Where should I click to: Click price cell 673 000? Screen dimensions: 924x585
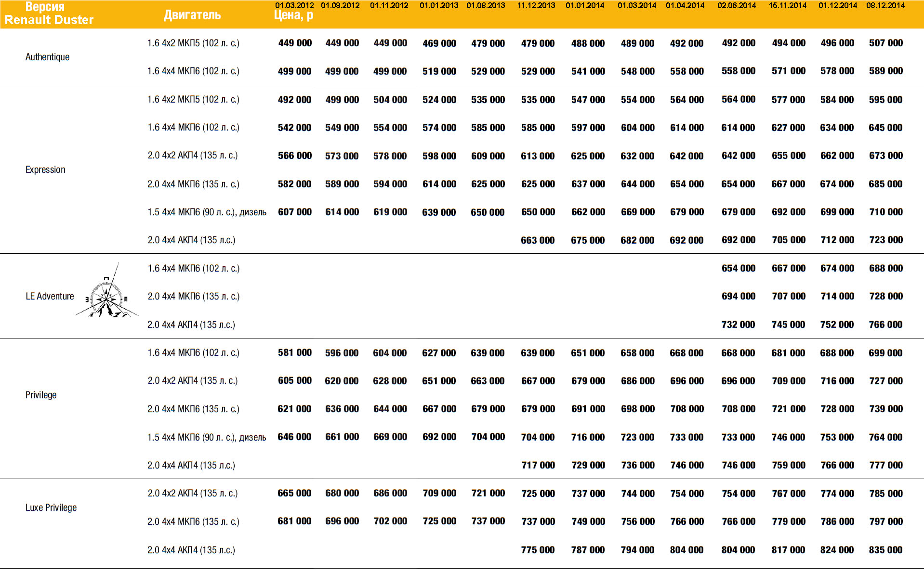886,156
